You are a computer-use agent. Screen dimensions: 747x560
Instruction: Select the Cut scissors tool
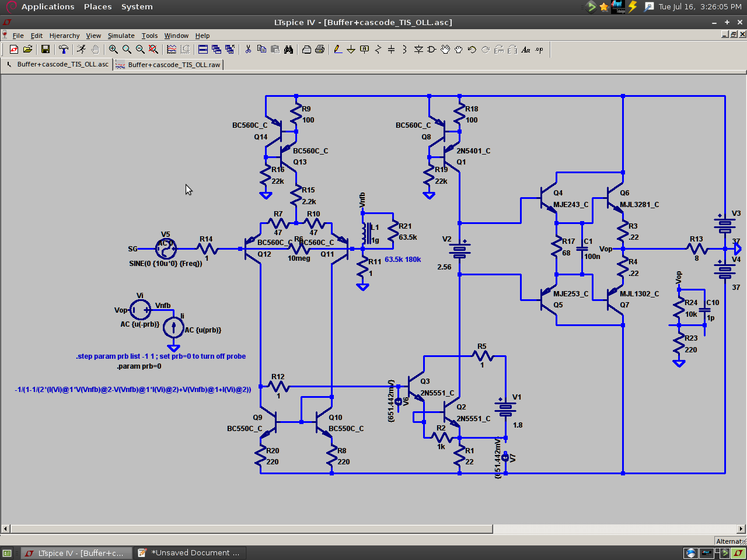pyautogui.click(x=248, y=50)
